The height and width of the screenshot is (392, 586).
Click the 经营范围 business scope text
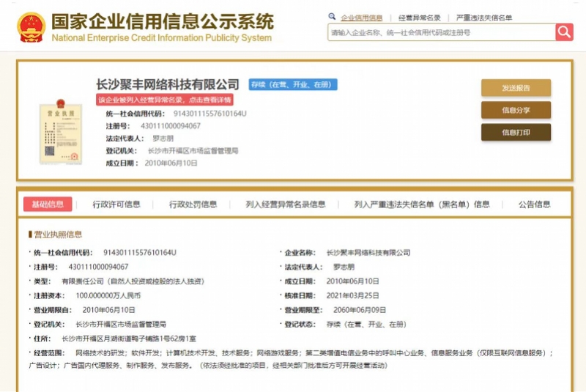(x=291, y=359)
